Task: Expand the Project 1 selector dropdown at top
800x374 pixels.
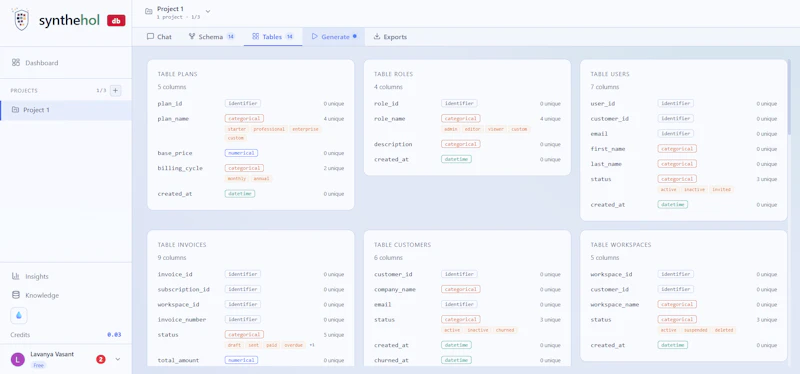Action: (x=208, y=11)
